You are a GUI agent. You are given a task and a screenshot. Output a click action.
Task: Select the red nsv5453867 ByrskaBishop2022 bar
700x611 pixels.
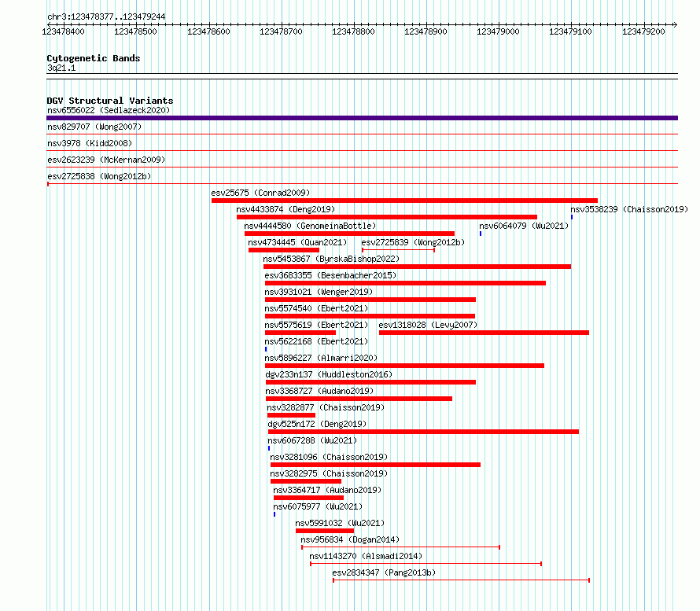(x=418, y=267)
